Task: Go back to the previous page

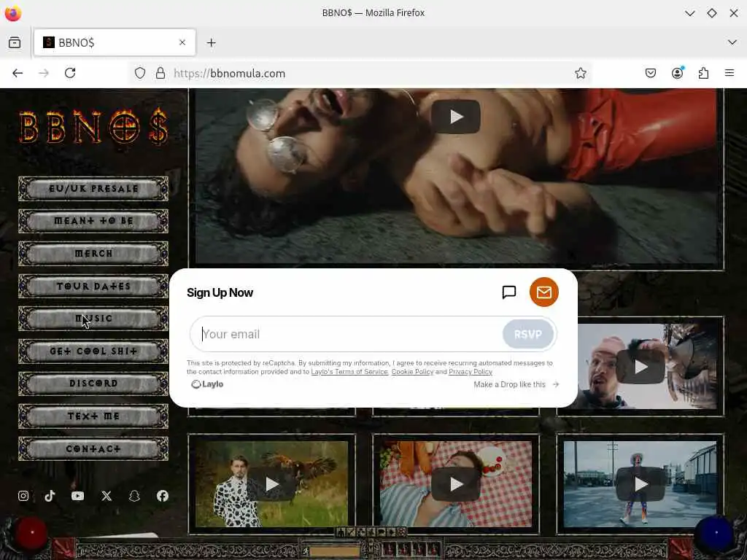Action: pyautogui.click(x=18, y=73)
